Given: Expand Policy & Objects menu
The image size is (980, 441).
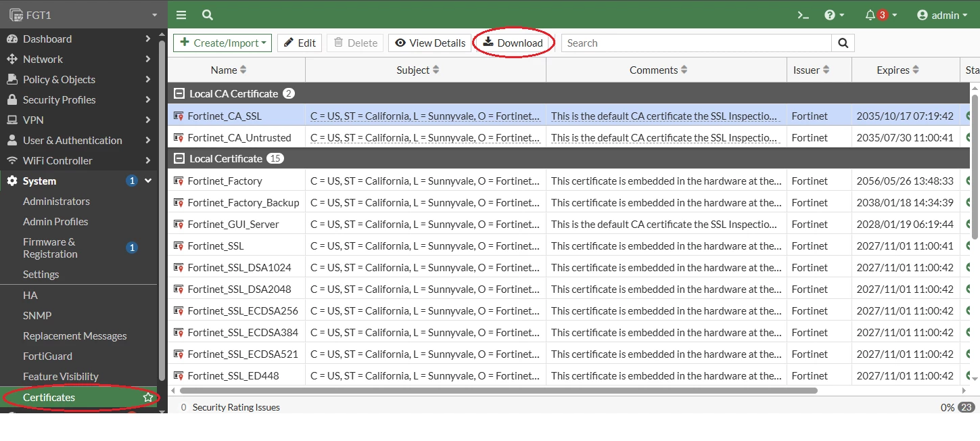Looking at the screenshot, I should coord(78,79).
